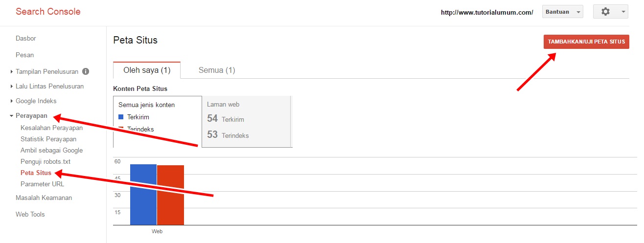The width and height of the screenshot is (644, 243).
Task: Click the Tambahkan/Uji Peta Situs button
Action: (x=586, y=42)
